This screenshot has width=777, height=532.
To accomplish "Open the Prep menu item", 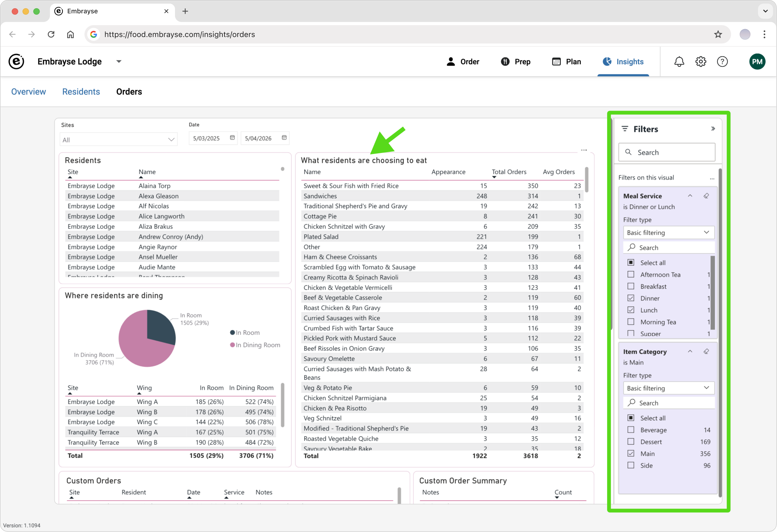I will click(515, 62).
